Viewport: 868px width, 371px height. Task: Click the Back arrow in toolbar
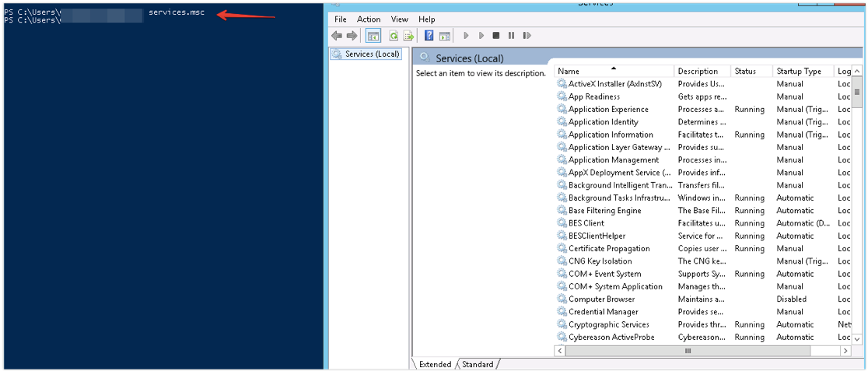pyautogui.click(x=337, y=36)
